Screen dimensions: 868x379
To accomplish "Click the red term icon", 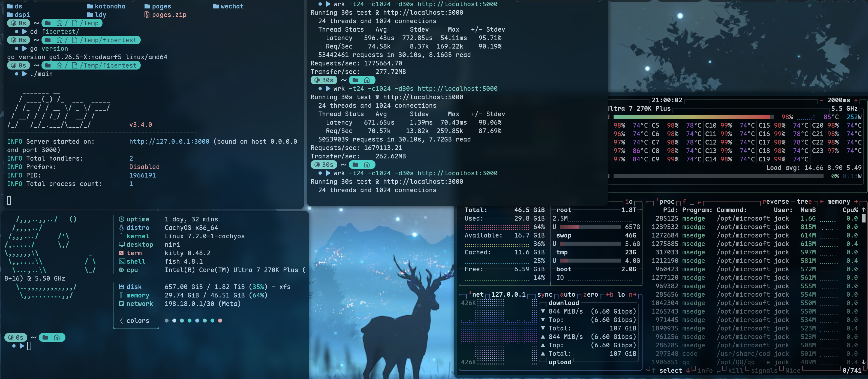I will 121,253.
